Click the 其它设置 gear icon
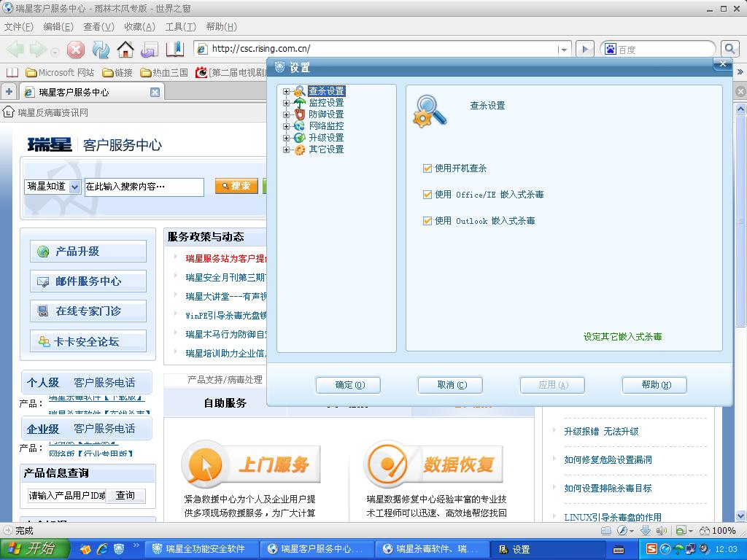Image resolution: width=747 pixels, height=560 pixels. [300, 149]
